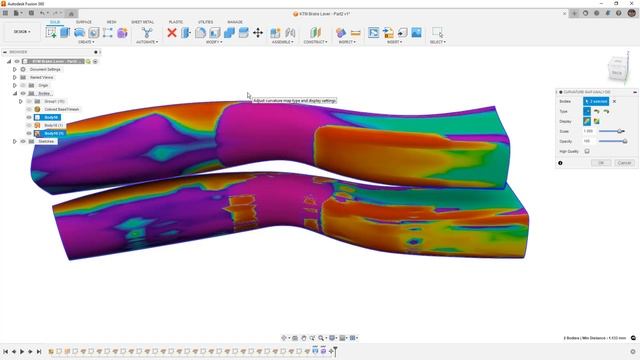Select the Extrude tool

65,33
